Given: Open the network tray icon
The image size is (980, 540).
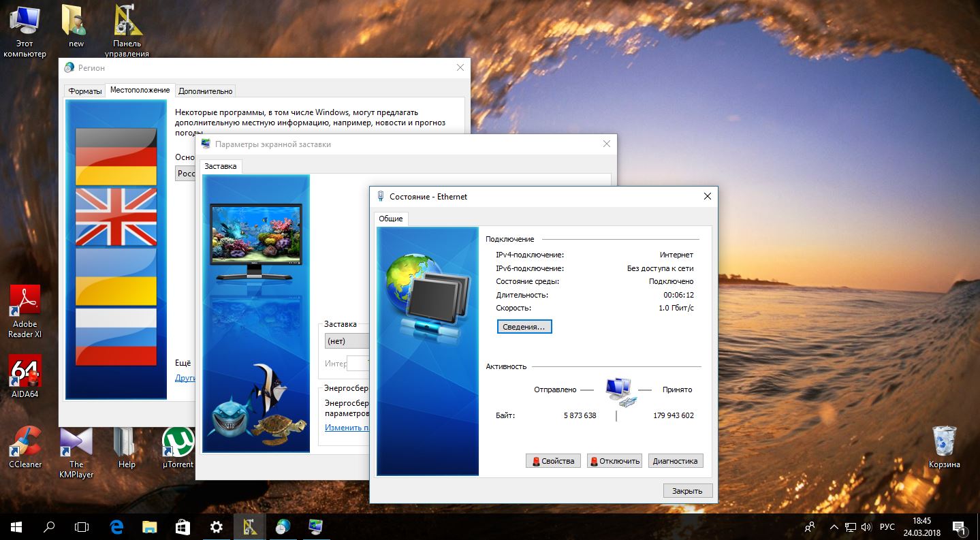Looking at the screenshot, I should [x=851, y=526].
